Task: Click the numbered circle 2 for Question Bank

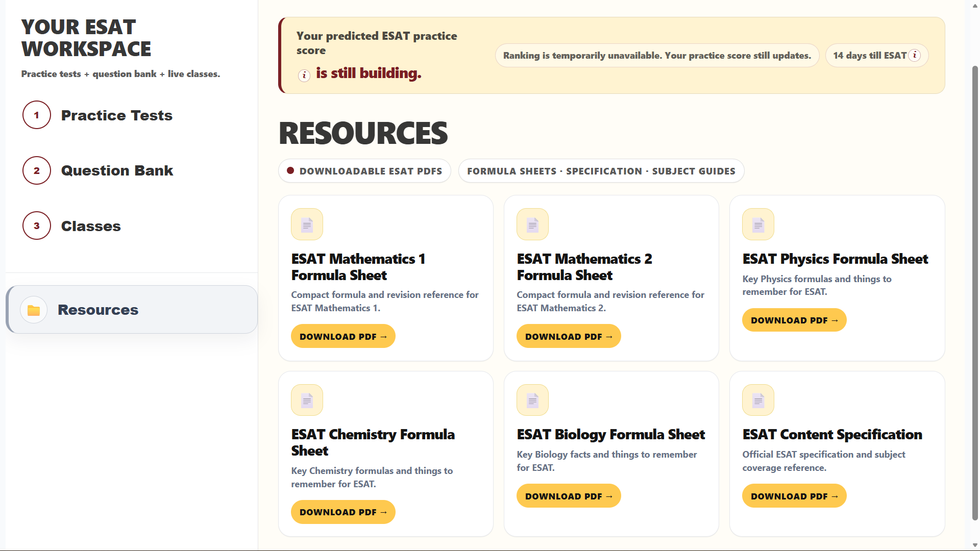Action: point(37,170)
